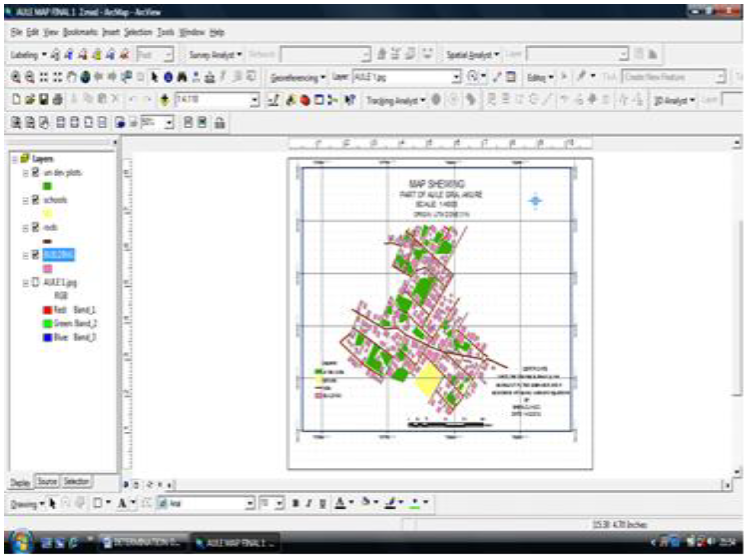The height and width of the screenshot is (560, 750).
Task: Select the black arrow Select Elements tool
Action: click(155, 77)
